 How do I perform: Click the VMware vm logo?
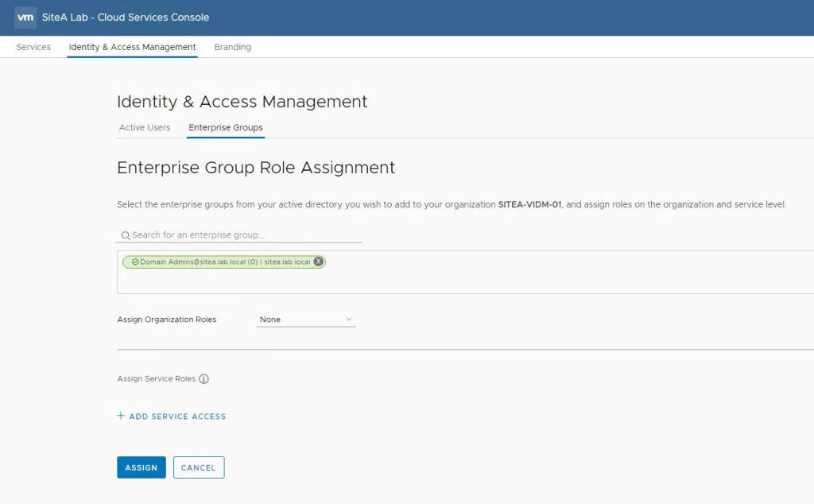[x=25, y=17]
